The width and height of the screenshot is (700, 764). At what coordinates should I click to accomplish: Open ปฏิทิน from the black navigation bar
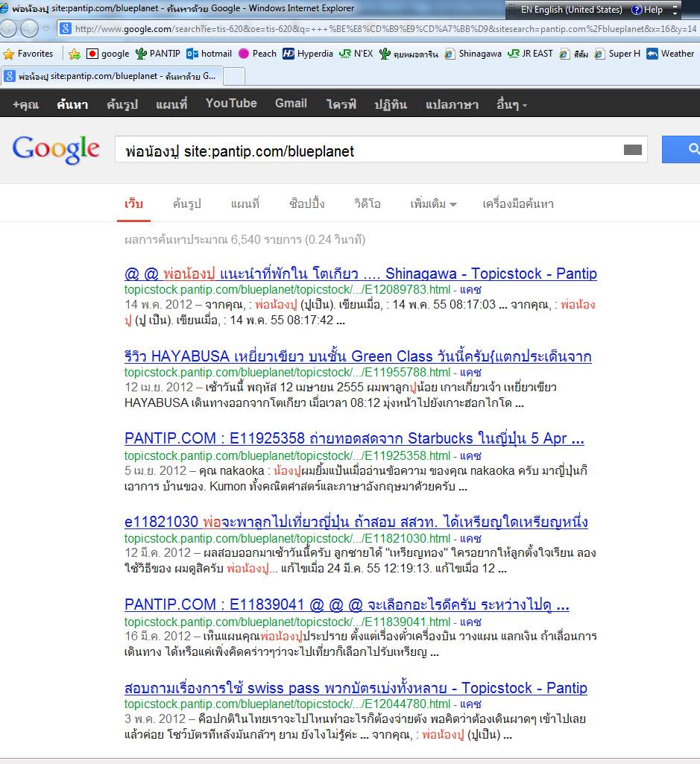coord(391,104)
